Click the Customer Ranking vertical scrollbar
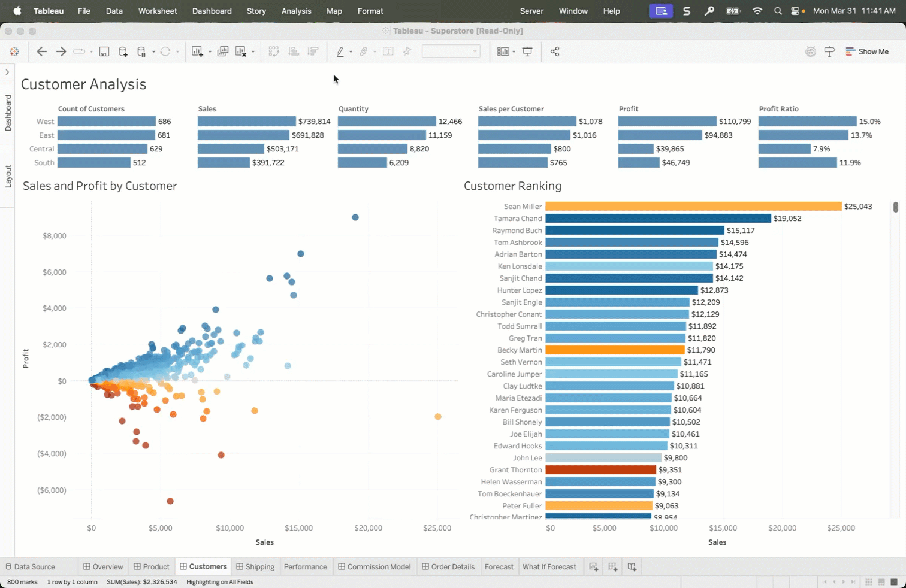 click(895, 207)
